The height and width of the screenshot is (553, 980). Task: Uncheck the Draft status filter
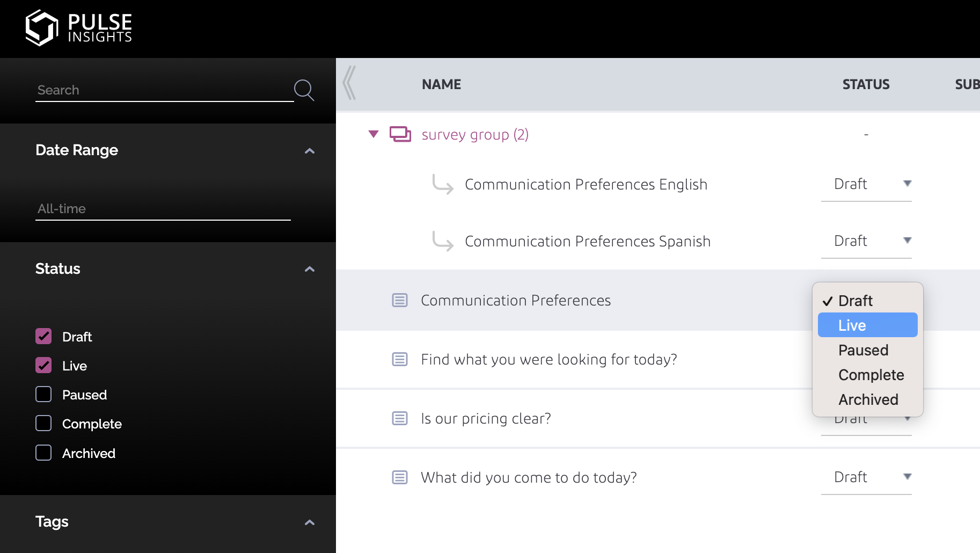(43, 337)
